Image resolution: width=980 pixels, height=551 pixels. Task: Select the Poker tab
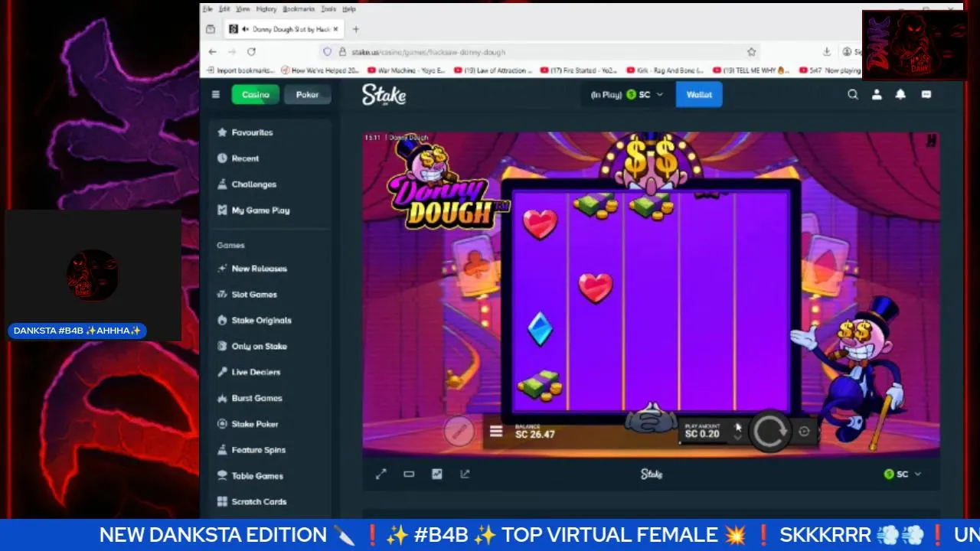(307, 94)
